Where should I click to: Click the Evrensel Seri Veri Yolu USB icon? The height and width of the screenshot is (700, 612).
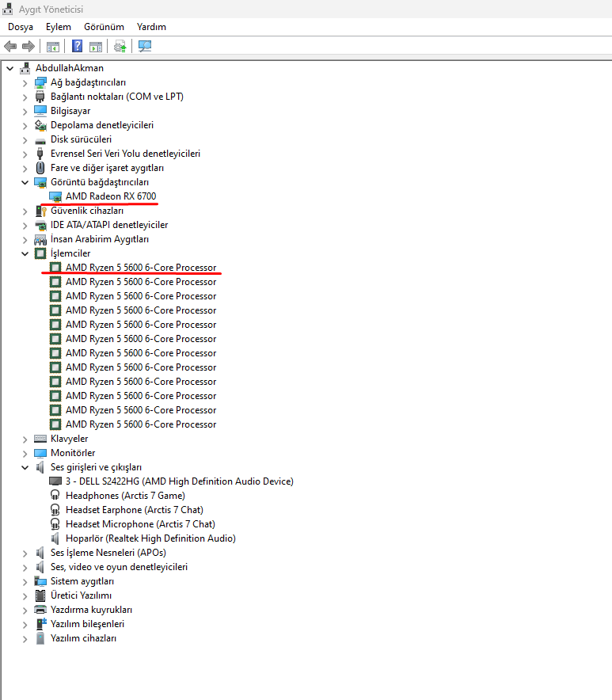pyautogui.click(x=40, y=154)
